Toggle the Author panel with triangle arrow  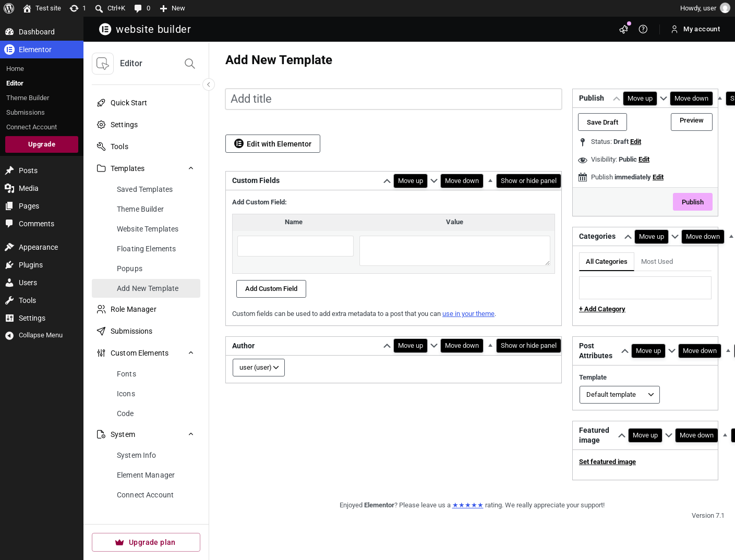click(x=490, y=345)
